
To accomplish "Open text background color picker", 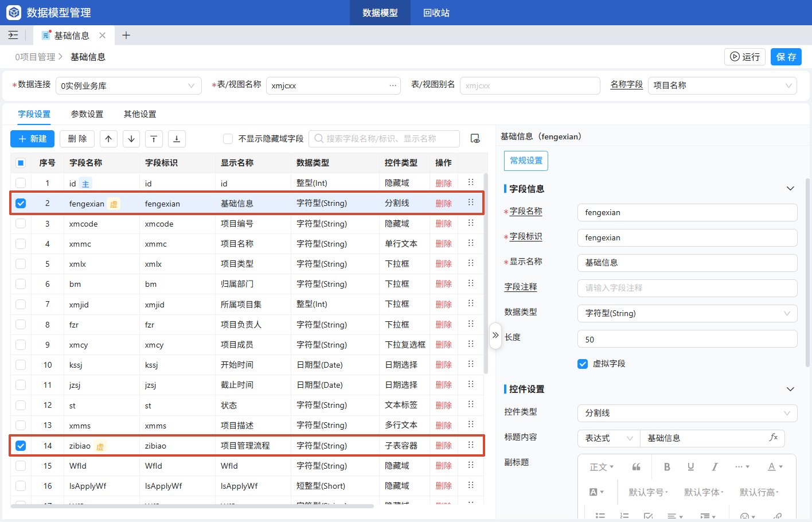I will 596,492.
